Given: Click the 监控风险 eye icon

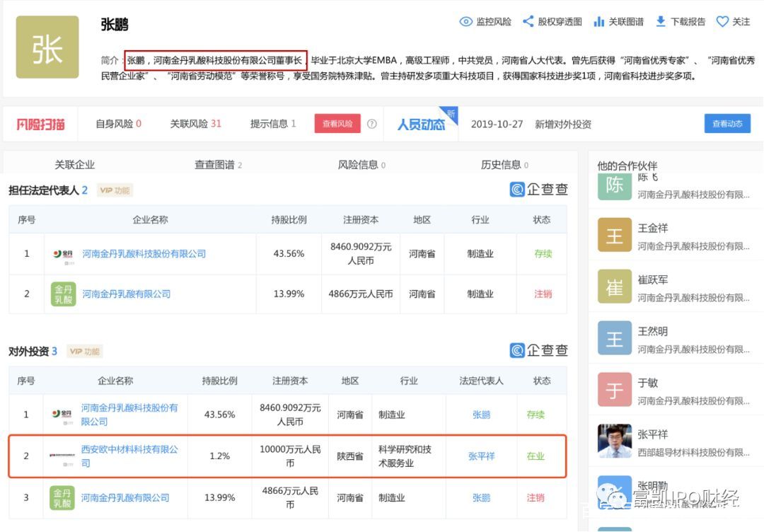Looking at the screenshot, I should tap(465, 21).
